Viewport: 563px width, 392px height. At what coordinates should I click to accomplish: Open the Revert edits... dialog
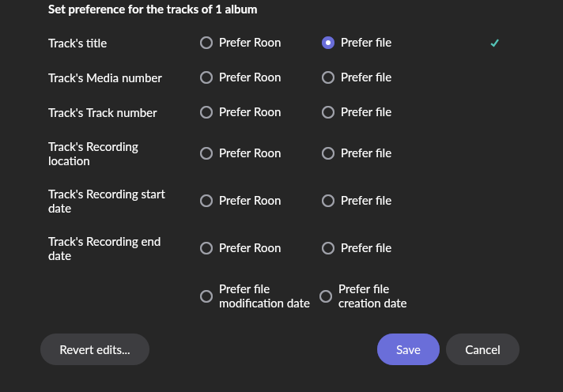pos(95,349)
